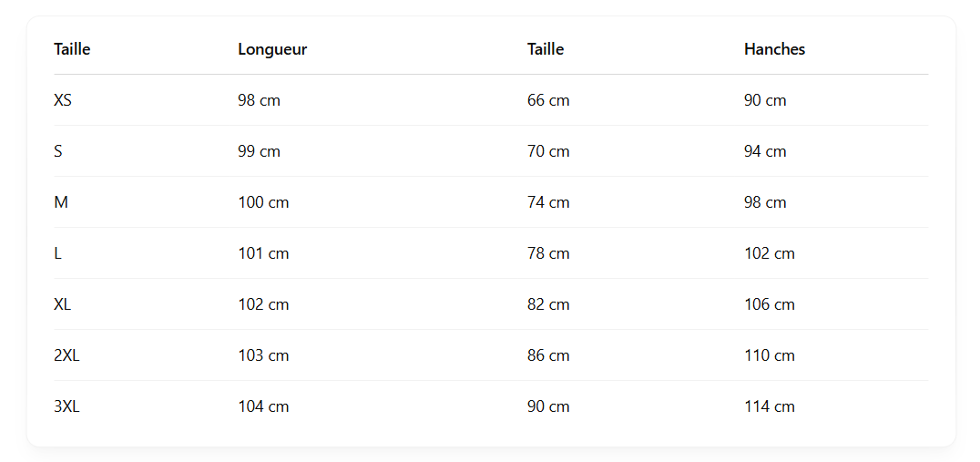Viewport: 980px width, 462px height.
Task: Select the 110 cm hips value
Action: (x=769, y=355)
